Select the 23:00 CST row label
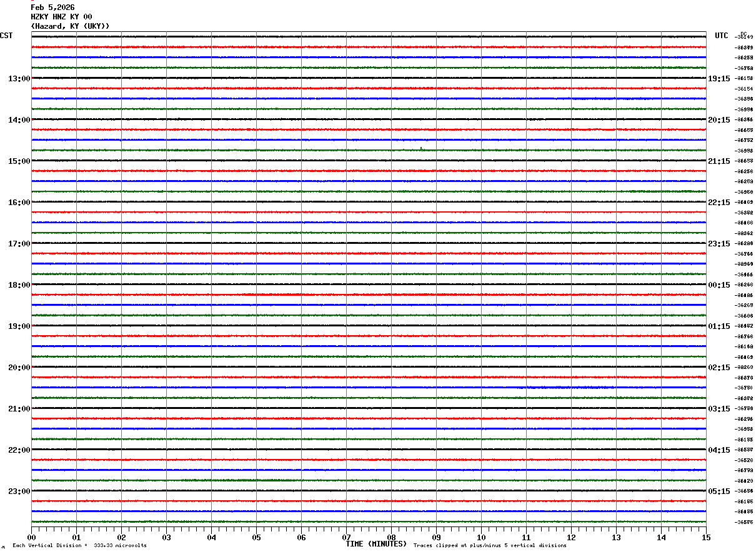The width and height of the screenshot is (756, 554). [x=19, y=491]
